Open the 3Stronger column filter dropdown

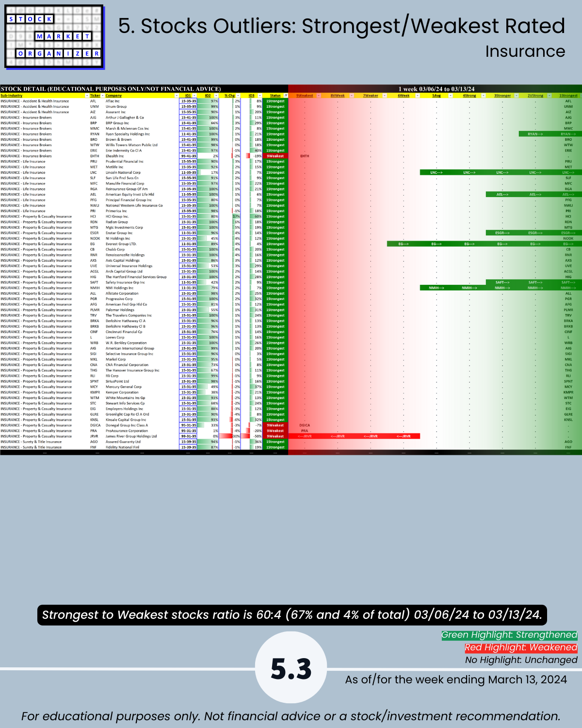517,96
